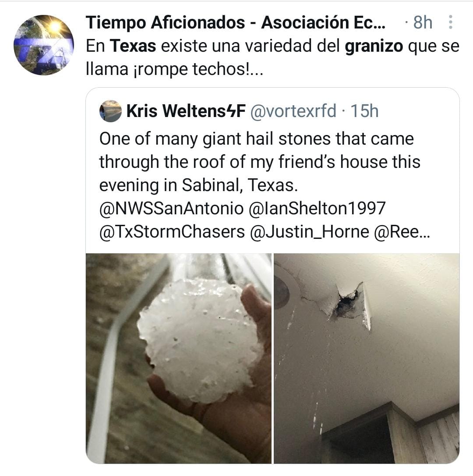Open the @NWSSanAntonio mention

[171, 209]
